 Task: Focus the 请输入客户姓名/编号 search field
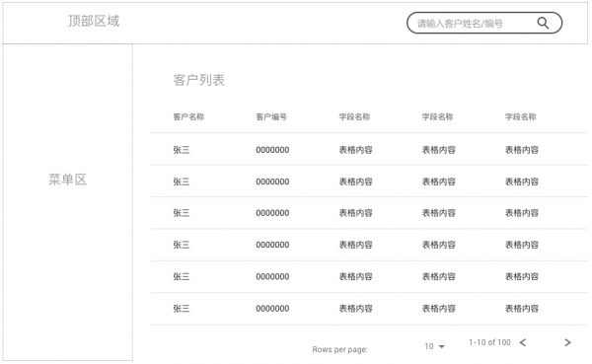coord(484,23)
